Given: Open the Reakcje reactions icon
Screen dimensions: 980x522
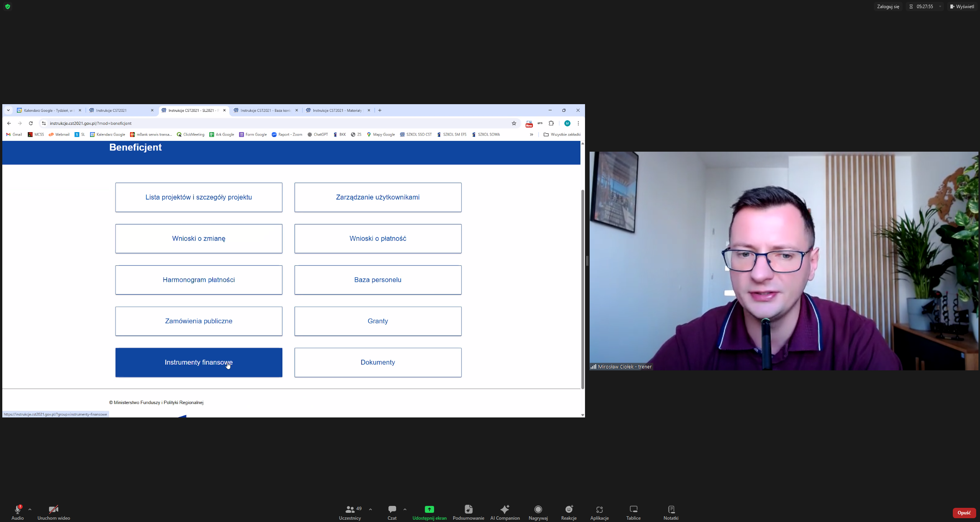Looking at the screenshot, I should click(569, 509).
